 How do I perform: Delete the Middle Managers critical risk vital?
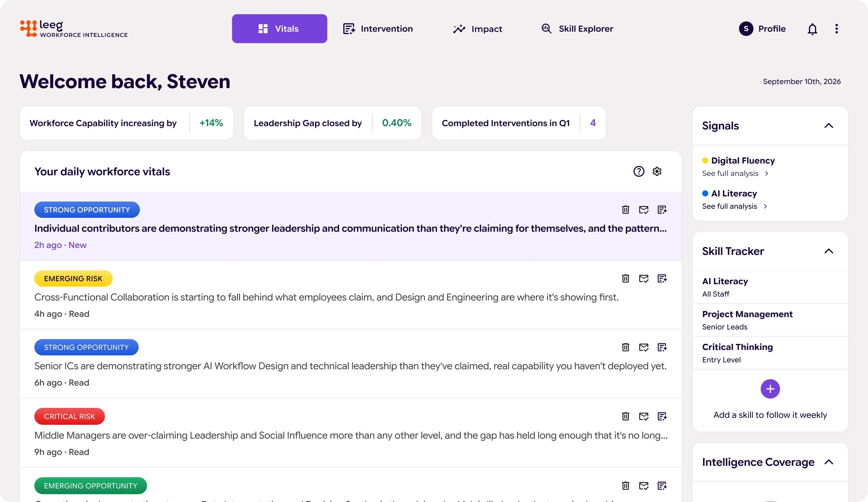pos(626,416)
